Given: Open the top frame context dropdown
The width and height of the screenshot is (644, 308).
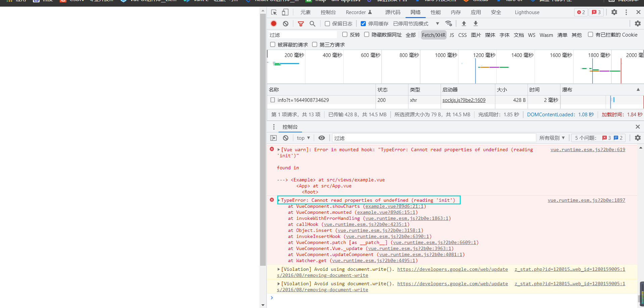Looking at the screenshot, I should [303, 138].
